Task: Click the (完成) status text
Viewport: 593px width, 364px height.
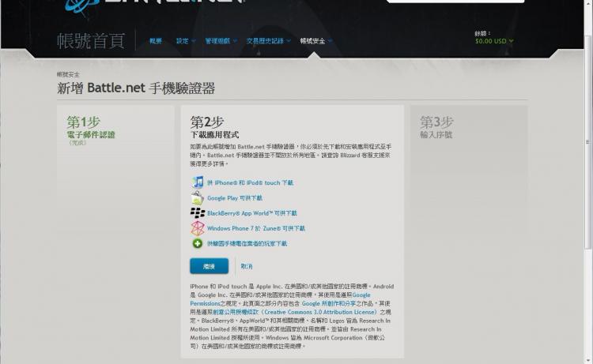Action: coord(77,143)
